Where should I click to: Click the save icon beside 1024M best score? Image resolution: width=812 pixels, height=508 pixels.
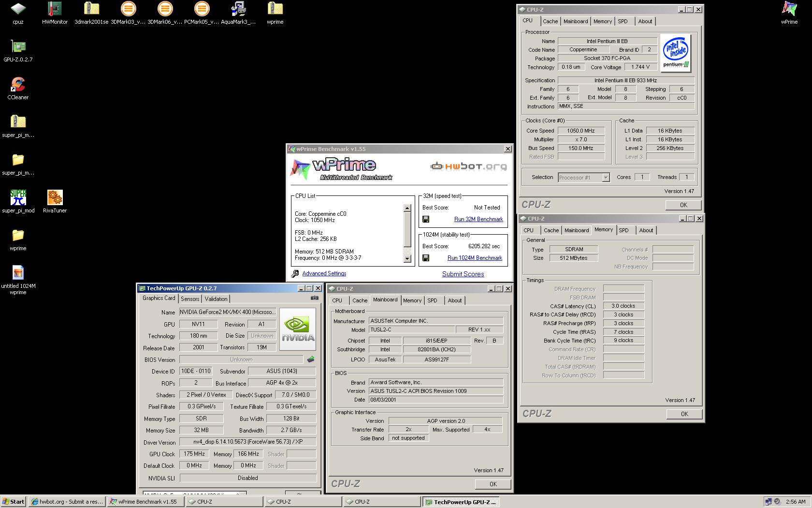coord(426,258)
